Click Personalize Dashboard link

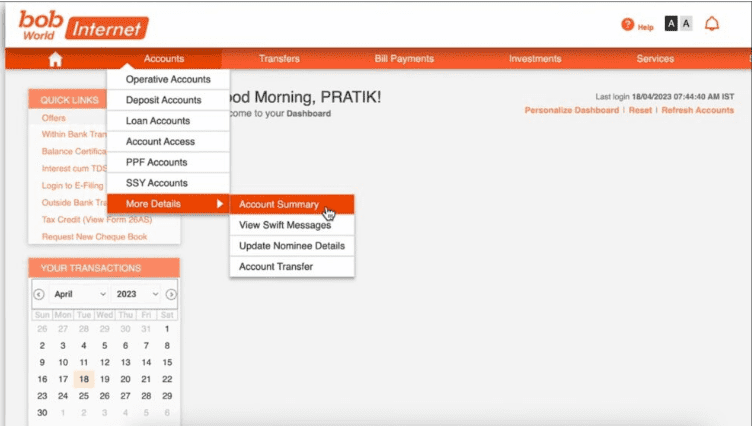(572, 110)
